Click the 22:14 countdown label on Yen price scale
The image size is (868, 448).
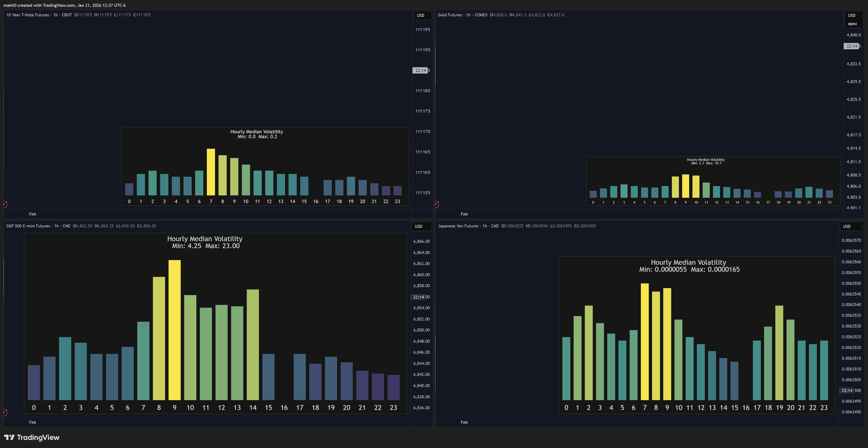pyautogui.click(x=847, y=390)
